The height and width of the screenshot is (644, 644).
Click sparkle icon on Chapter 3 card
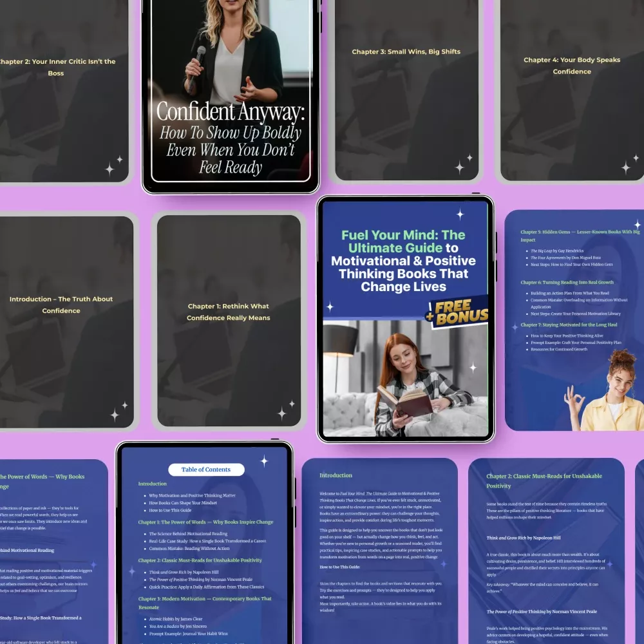pos(462,166)
